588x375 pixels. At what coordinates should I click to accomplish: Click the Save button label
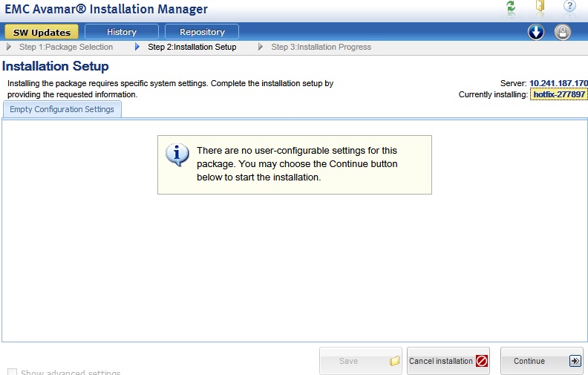coord(348,361)
